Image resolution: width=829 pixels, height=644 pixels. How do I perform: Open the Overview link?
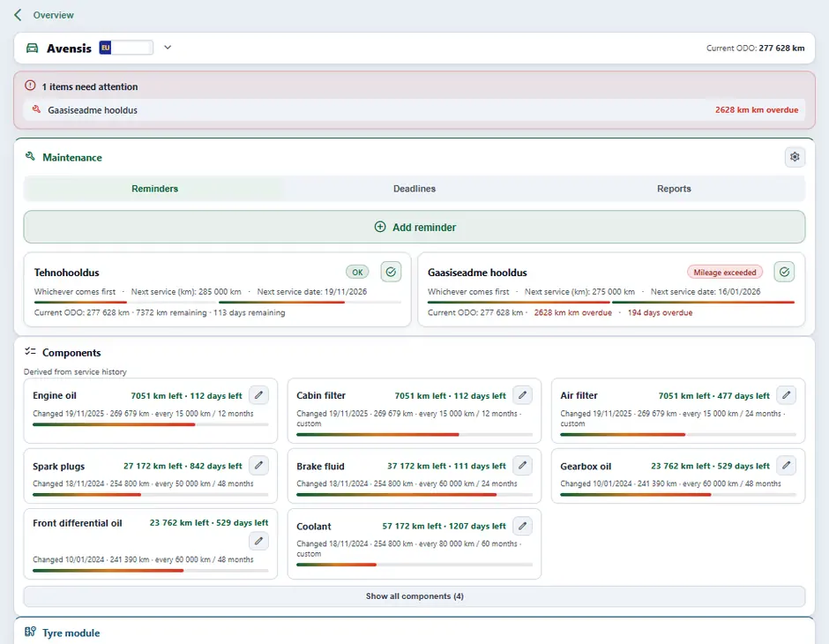point(54,15)
